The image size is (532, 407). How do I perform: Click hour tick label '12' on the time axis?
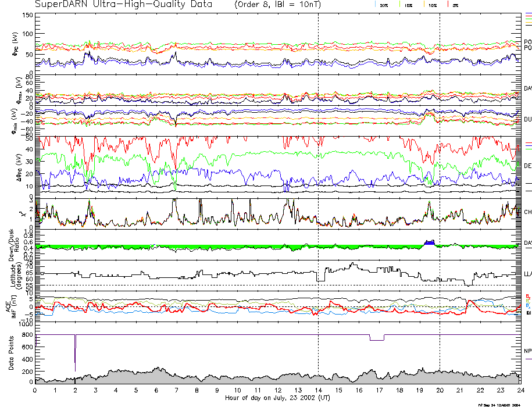click(277, 390)
